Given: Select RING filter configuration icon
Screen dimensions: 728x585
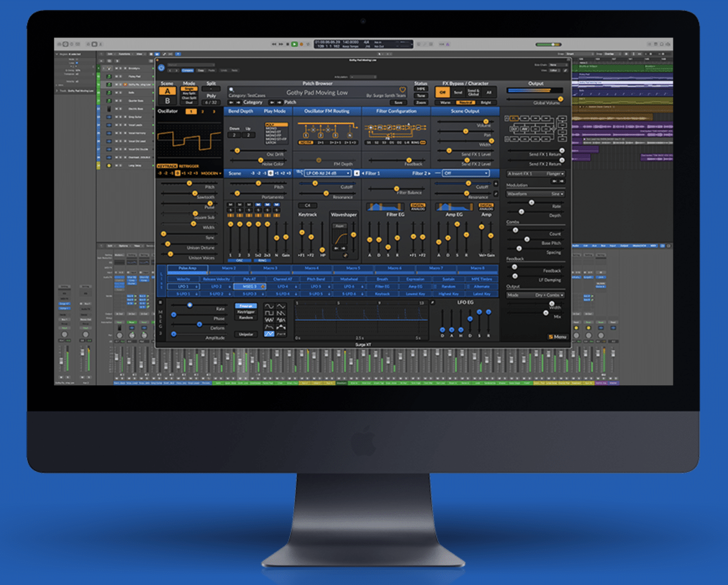Looking at the screenshot, I should click(x=415, y=143).
